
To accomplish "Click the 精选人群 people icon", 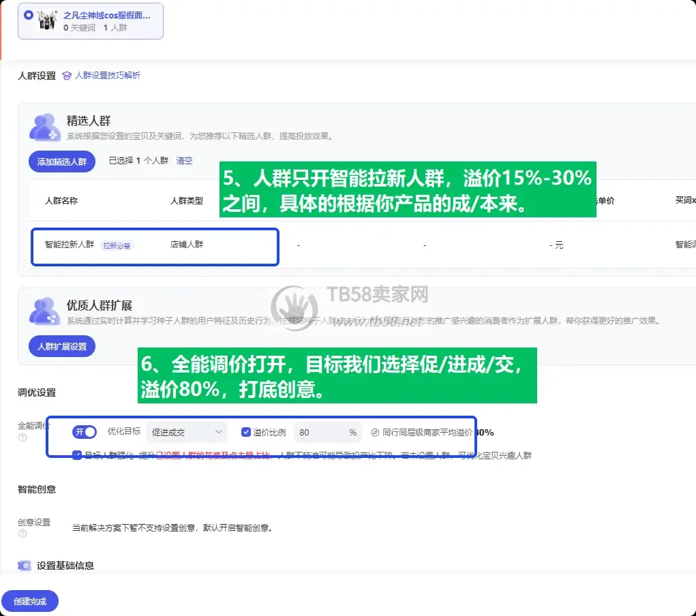I will (x=44, y=127).
